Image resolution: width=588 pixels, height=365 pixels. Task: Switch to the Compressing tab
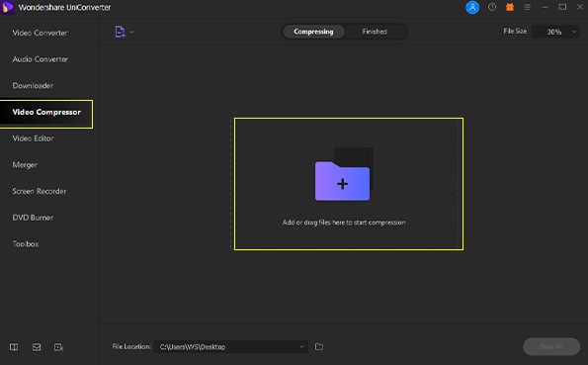pyautogui.click(x=313, y=32)
